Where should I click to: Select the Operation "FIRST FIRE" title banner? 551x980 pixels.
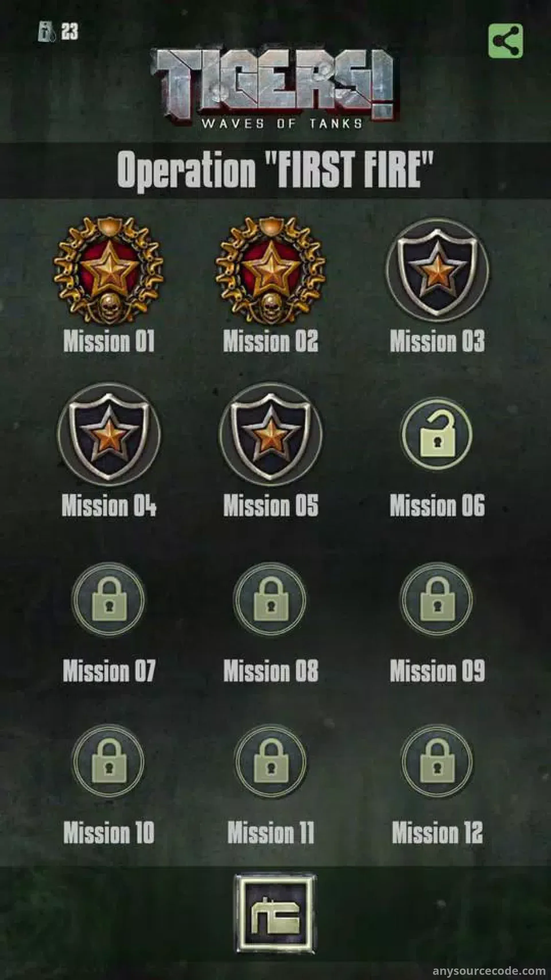point(275,170)
